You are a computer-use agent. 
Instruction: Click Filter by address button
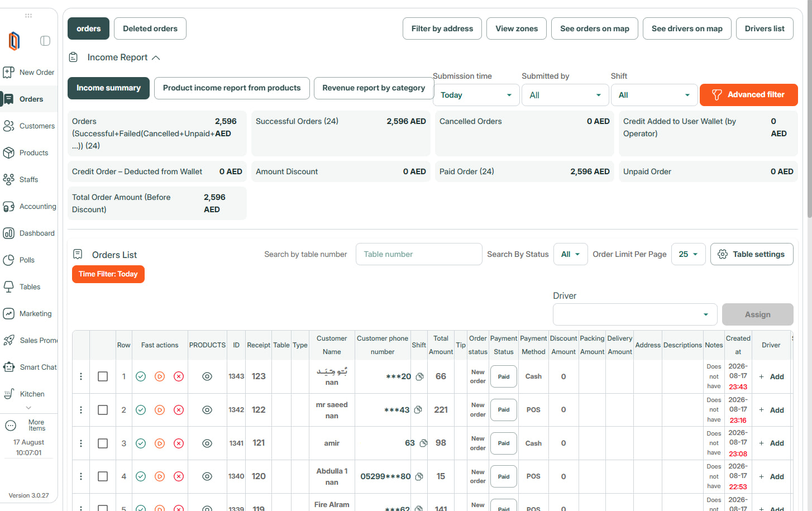tap(442, 28)
